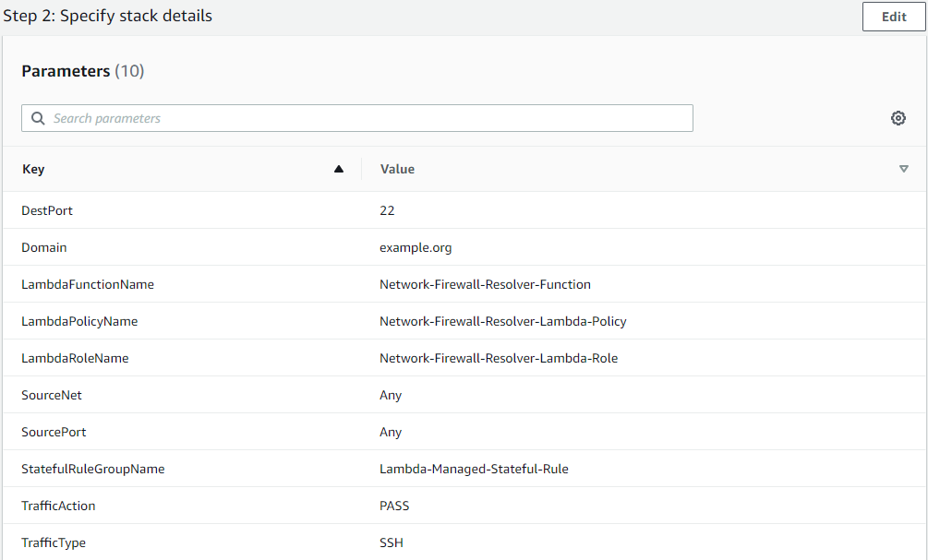
Task: Click the Edit button
Action: click(x=892, y=17)
